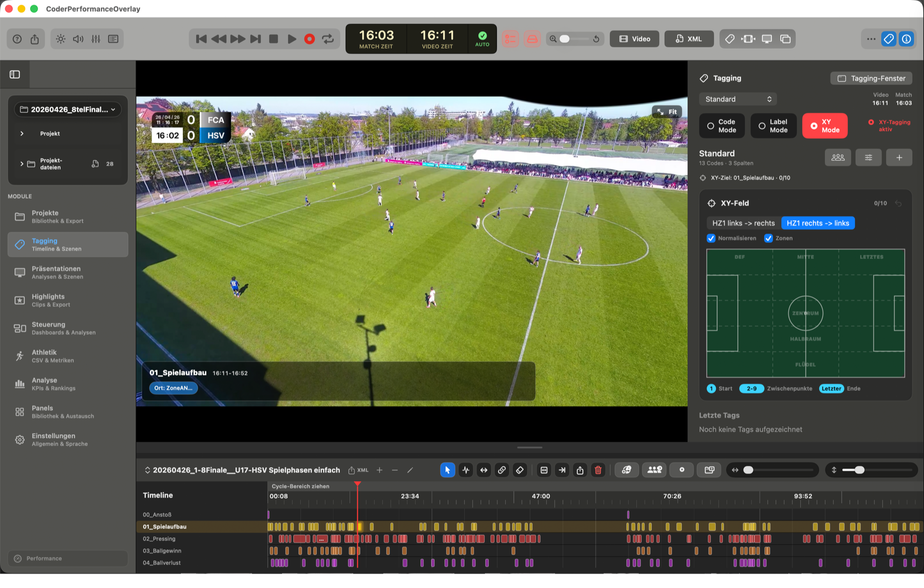Open the three-dots more menu
The width and height of the screenshot is (924, 588).
point(871,39)
